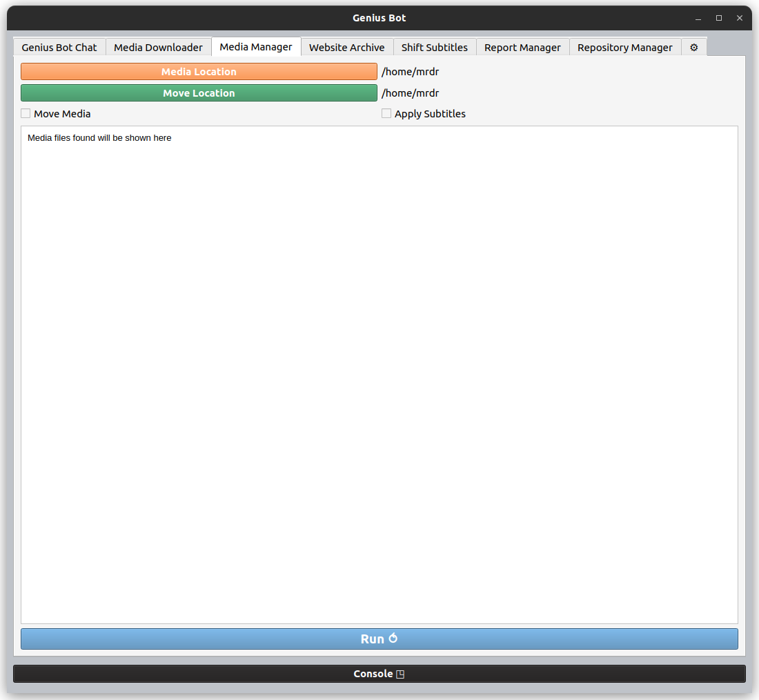Image resolution: width=759 pixels, height=700 pixels.
Task: Click the green Move Location button
Action: [x=199, y=93]
